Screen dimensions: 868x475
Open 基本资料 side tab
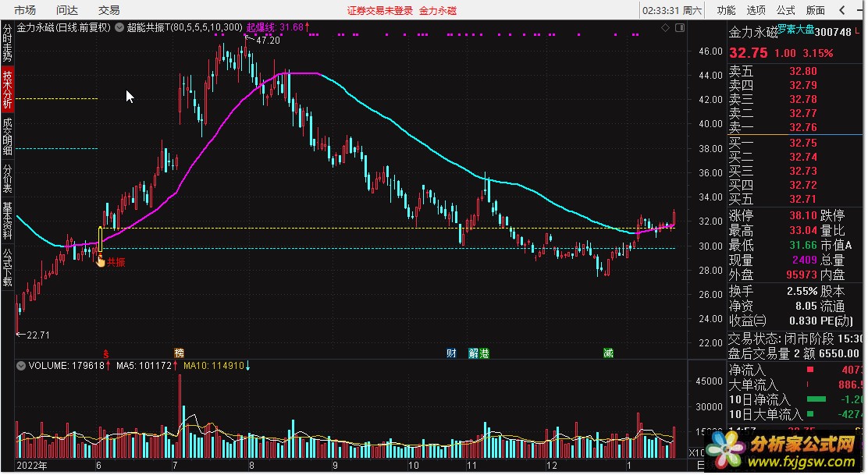point(7,220)
